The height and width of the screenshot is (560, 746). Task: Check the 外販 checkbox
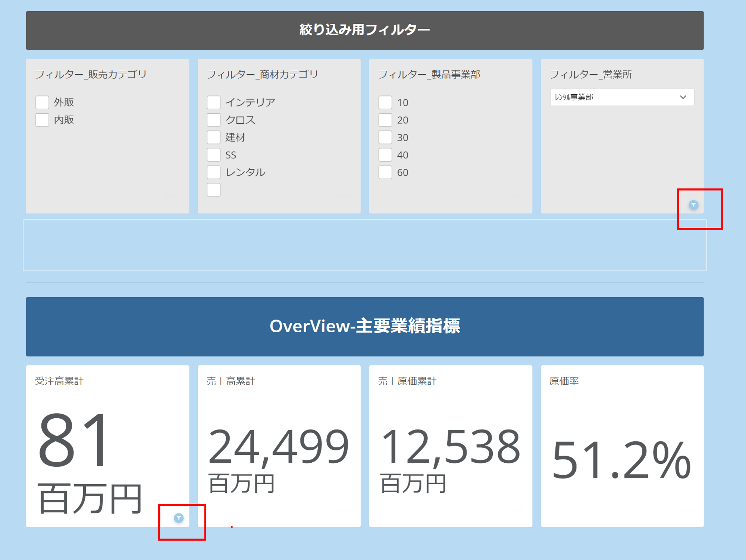click(x=42, y=102)
